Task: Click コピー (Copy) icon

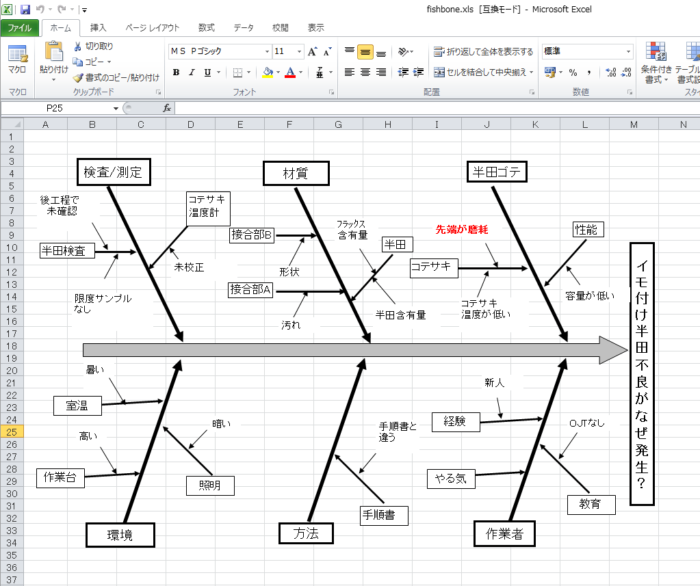Action: [x=78, y=62]
